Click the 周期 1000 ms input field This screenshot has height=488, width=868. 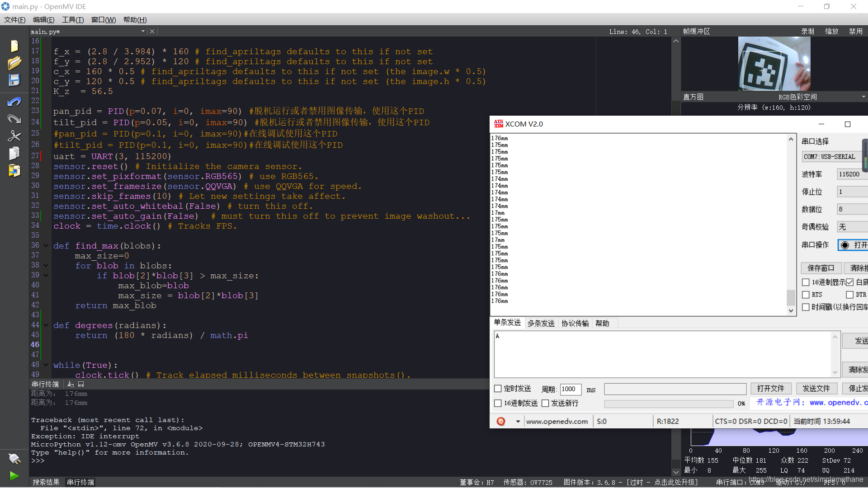click(x=571, y=389)
